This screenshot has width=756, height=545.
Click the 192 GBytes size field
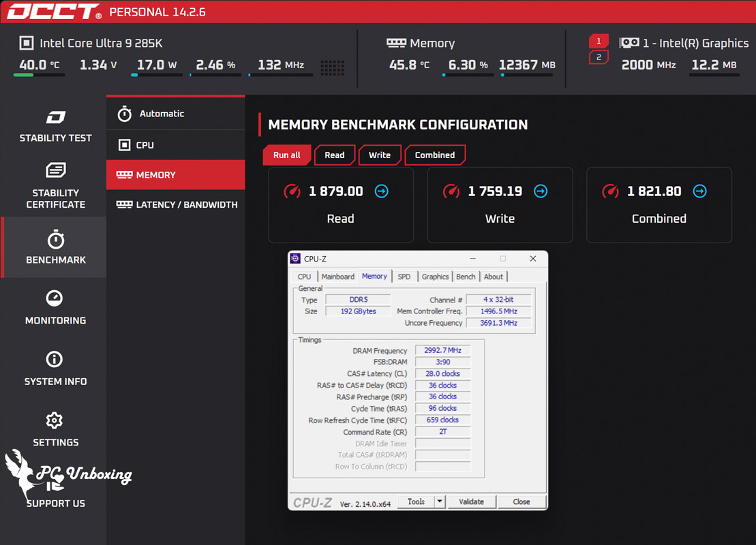(x=359, y=311)
